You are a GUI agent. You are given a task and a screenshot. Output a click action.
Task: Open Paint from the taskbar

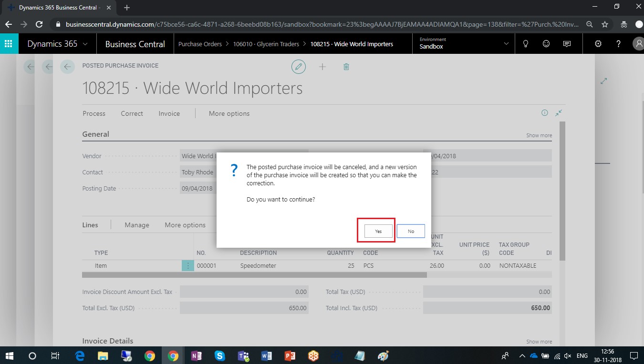[383, 355]
